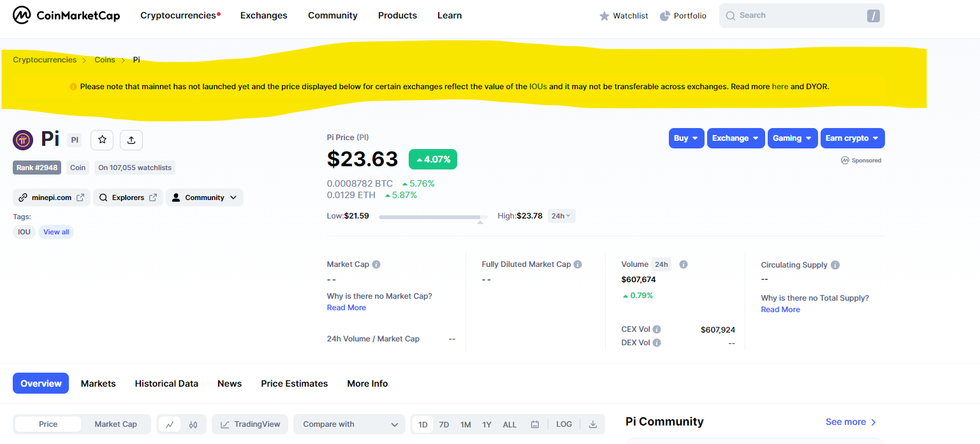Click the search magnifier icon
The height and width of the screenshot is (444, 980).
click(x=731, y=15)
